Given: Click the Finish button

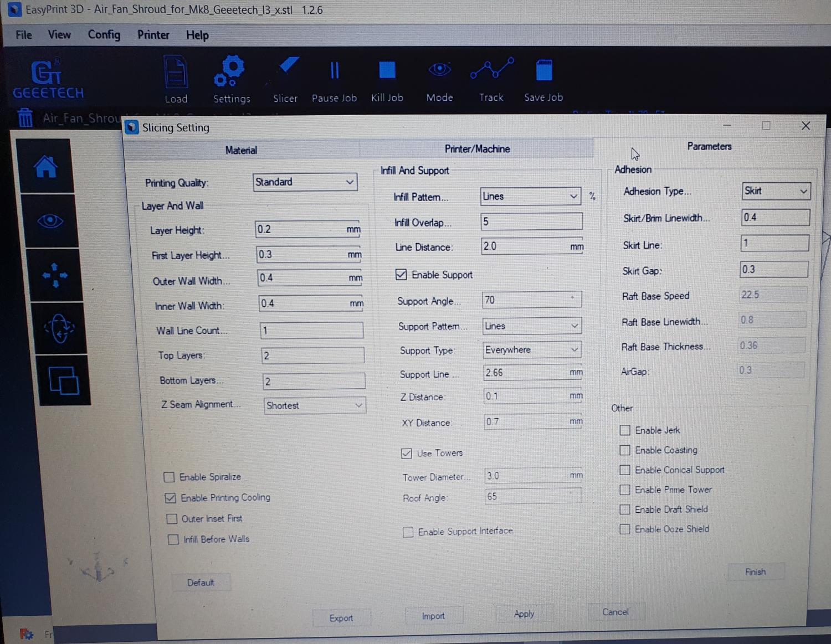Looking at the screenshot, I should (x=756, y=572).
